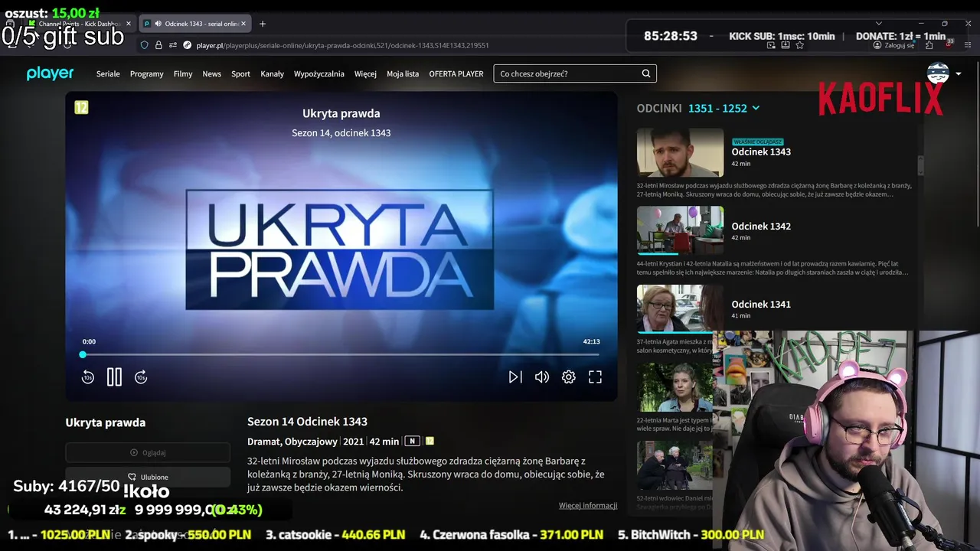Open the Sport section
This screenshot has width=980, height=551.
tap(241, 73)
